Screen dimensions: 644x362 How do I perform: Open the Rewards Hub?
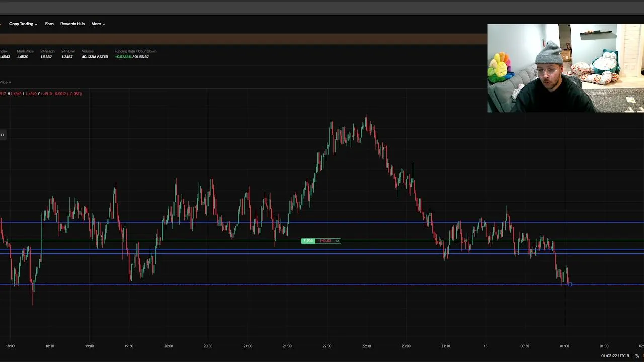coord(72,24)
